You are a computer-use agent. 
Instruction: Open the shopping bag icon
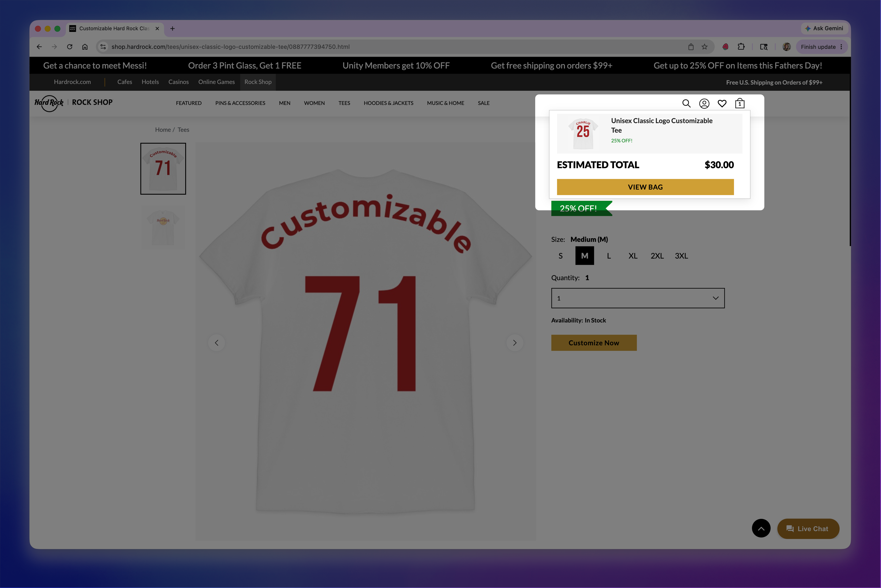coord(739,103)
